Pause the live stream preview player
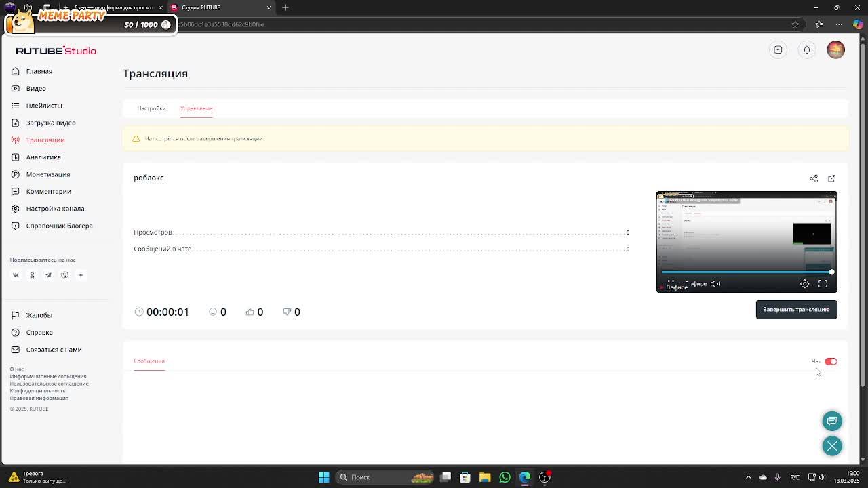Viewport: 868px width, 488px height. click(x=671, y=283)
